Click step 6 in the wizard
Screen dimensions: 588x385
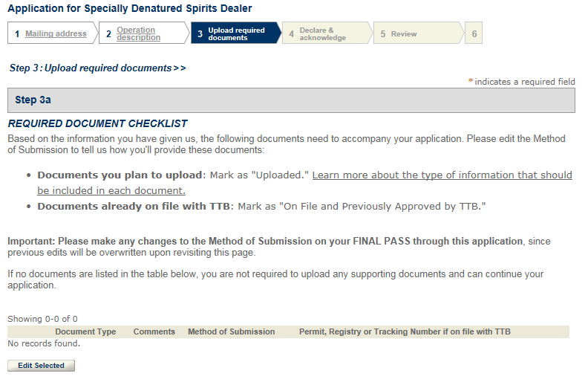pyautogui.click(x=474, y=33)
